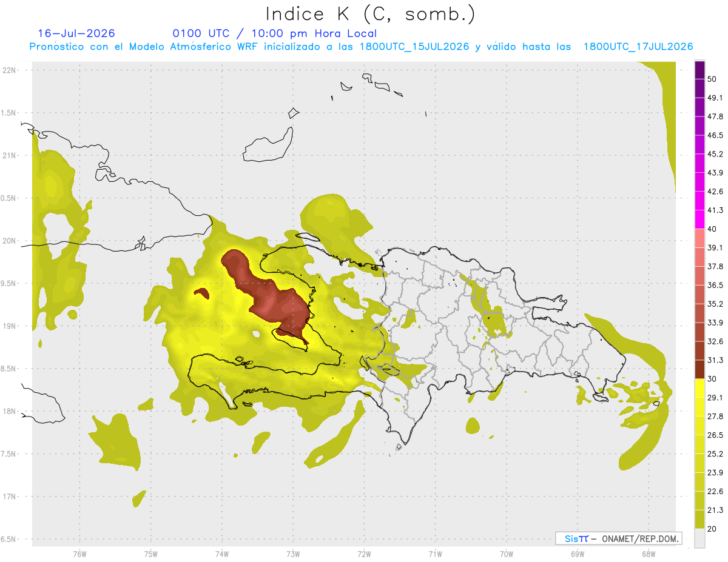Click the longitude label "75W"
The height and width of the screenshot is (562, 728).
(x=150, y=554)
